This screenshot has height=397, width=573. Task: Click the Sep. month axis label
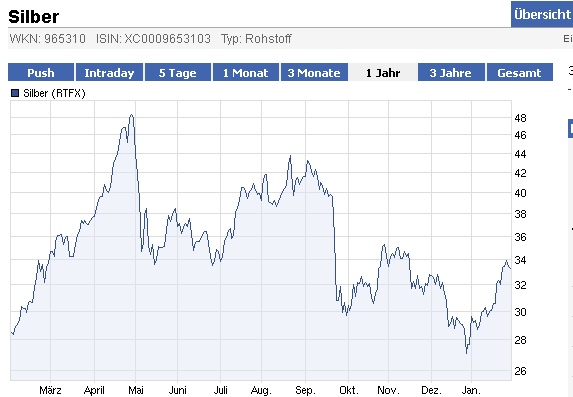306,390
